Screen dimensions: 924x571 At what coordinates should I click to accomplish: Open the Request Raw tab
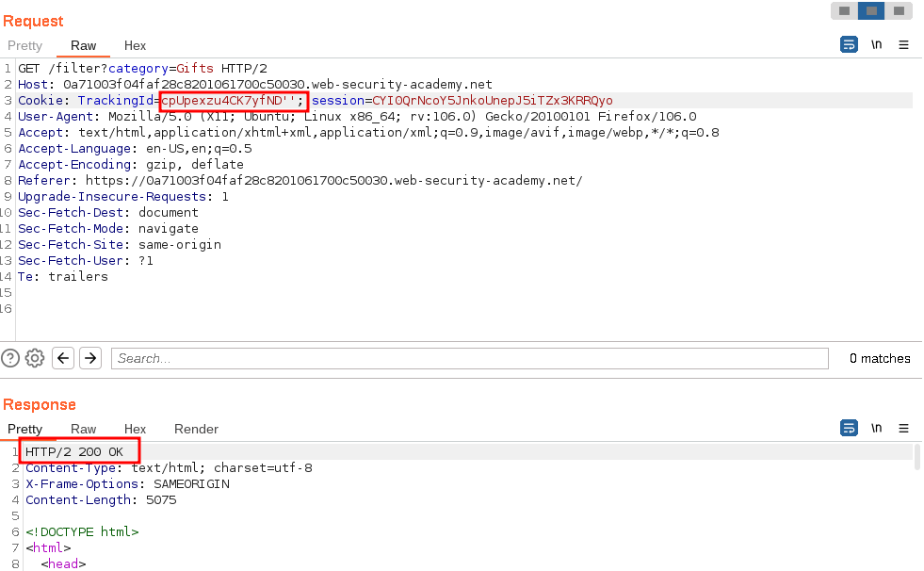pyautogui.click(x=83, y=45)
